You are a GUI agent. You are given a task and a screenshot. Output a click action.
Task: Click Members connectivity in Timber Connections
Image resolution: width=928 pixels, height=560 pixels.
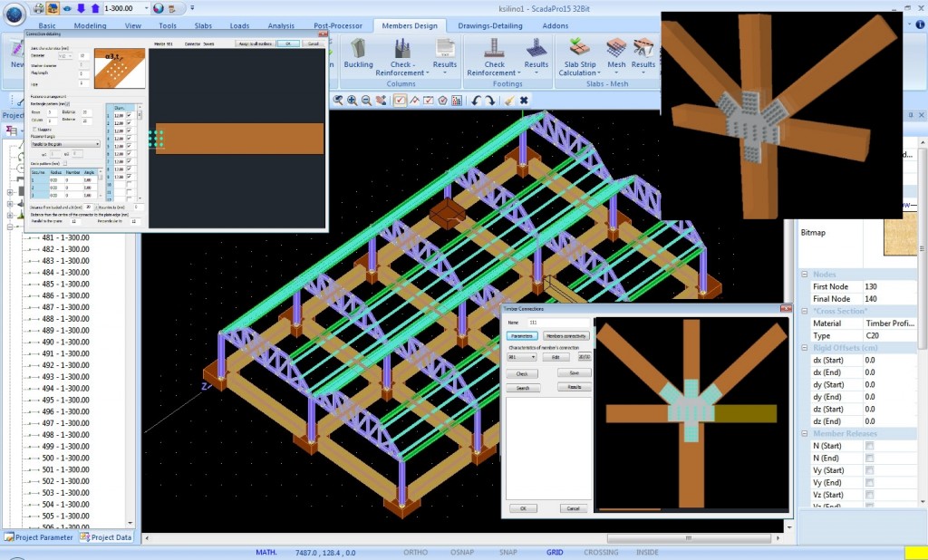point(566,336)
